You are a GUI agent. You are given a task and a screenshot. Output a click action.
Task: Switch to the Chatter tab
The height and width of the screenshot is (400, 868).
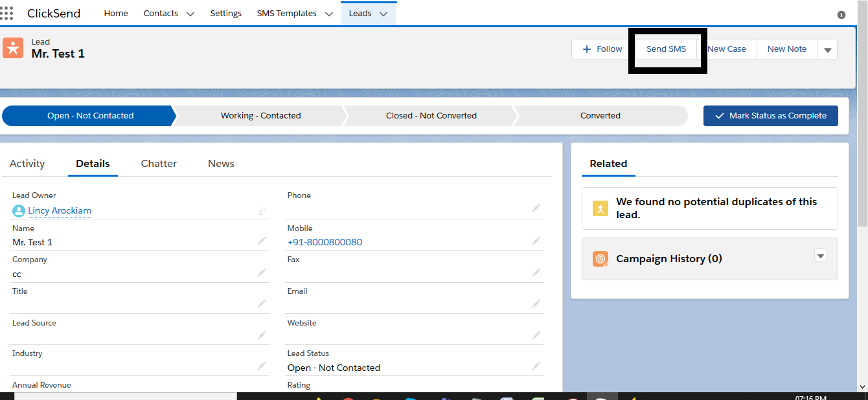pos(159,164)
